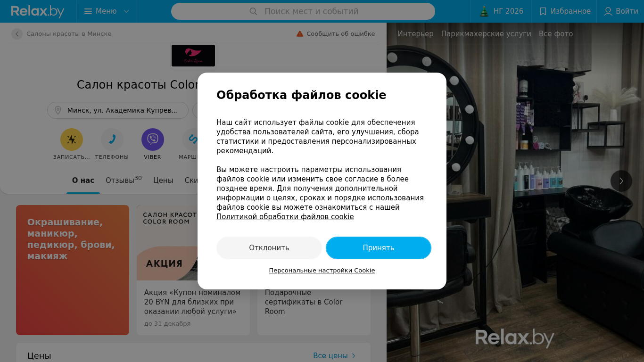Click the Relax.by logo in header
The width and height of the screenshot is (644, 362).
38,11
